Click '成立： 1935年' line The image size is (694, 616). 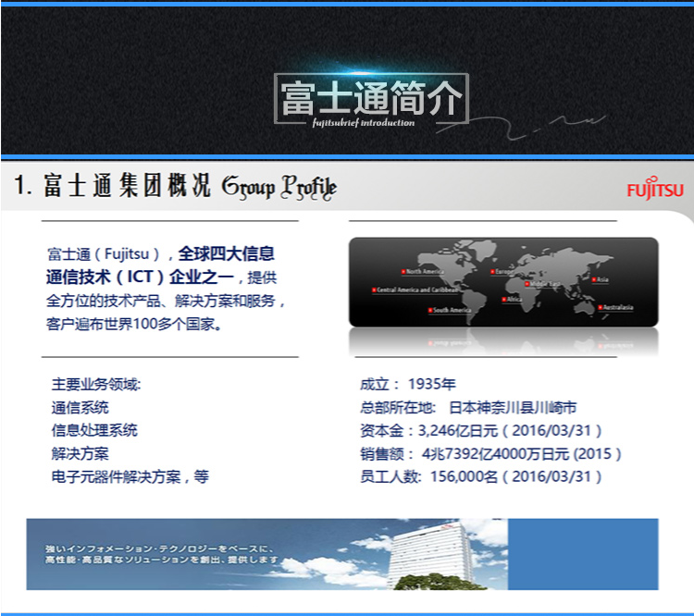point(408,384)
